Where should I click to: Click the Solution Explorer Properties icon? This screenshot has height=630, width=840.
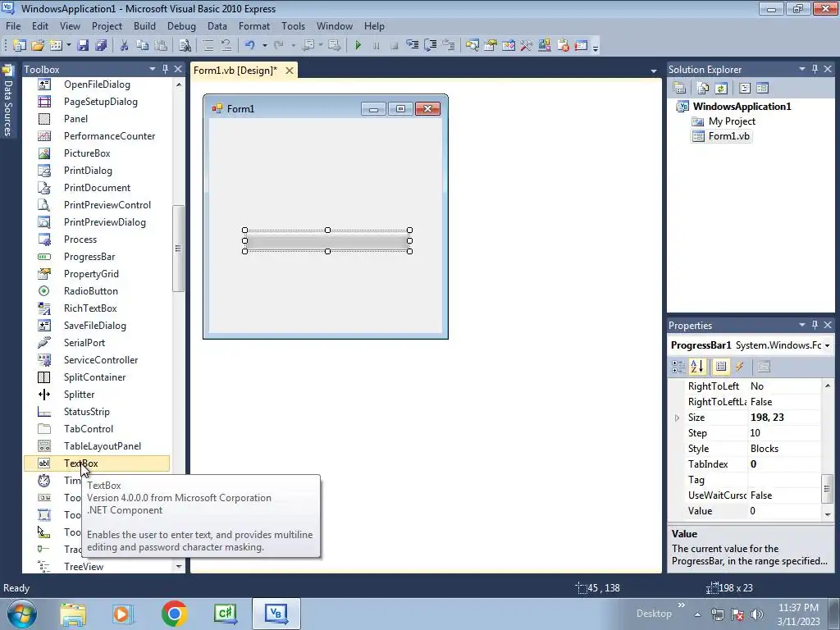[x=679, y=88]
